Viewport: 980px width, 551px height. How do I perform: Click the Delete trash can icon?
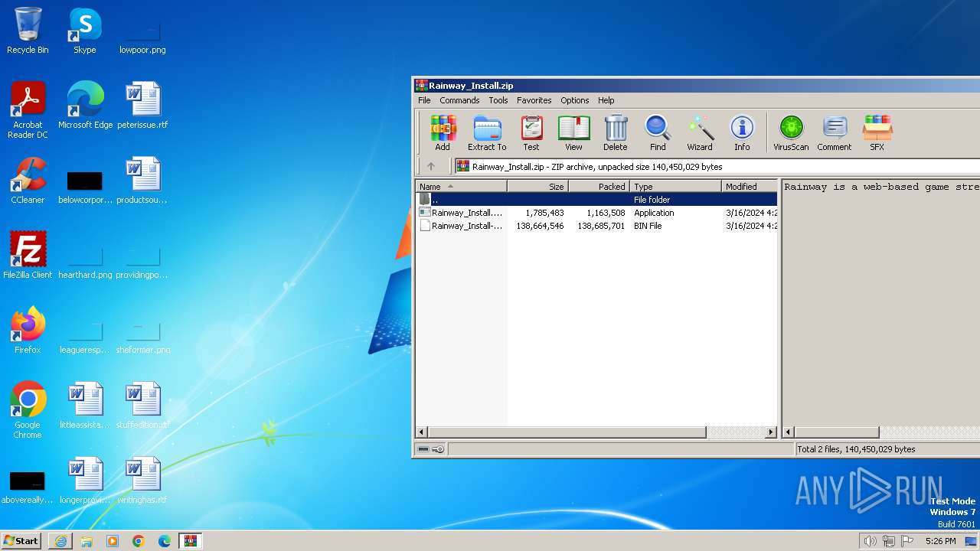[616, 133]
